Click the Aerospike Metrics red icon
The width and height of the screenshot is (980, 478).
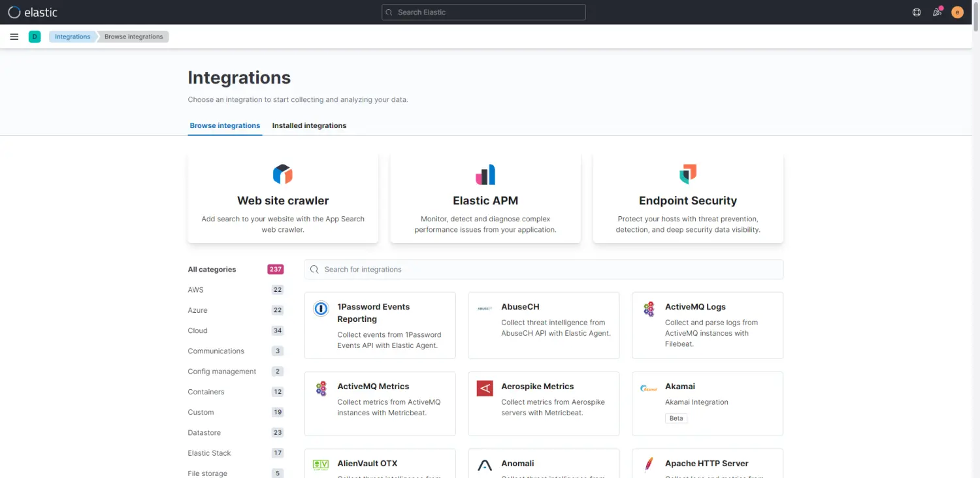coord(485,389)
